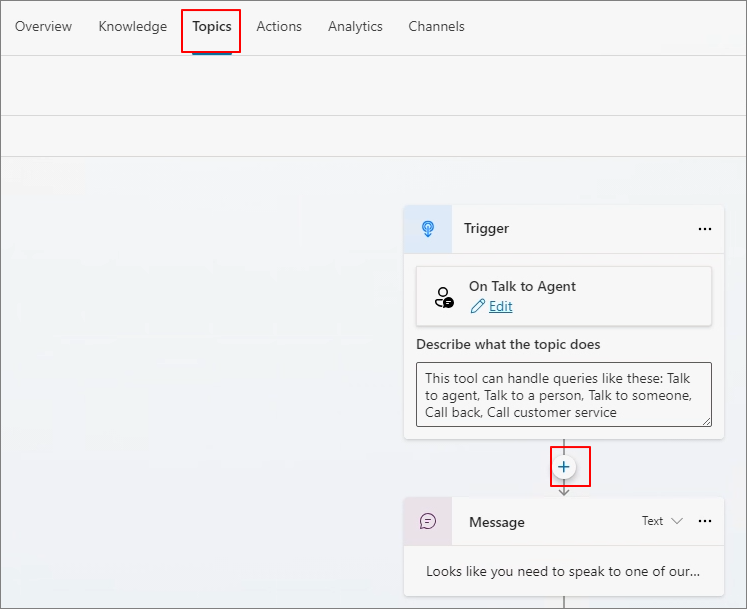Image resolution: width=747 pixels, height=609 pixels.
Task: Add a node with the plus button
Action: (x=564, y=467)
